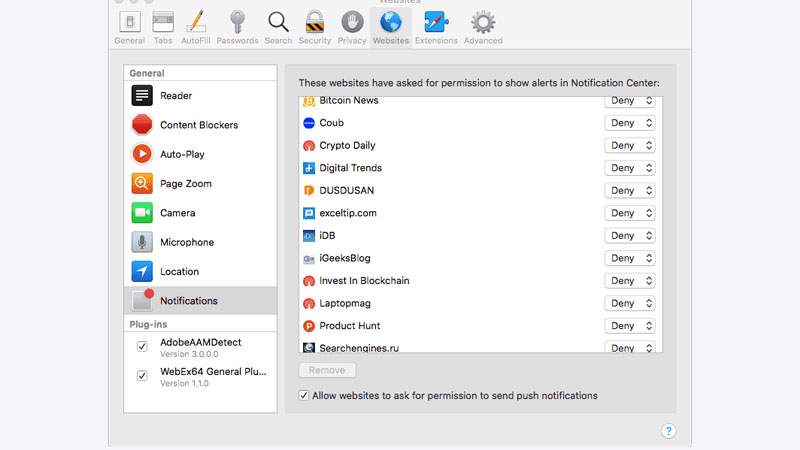Open the exceltip.com Deny dropdown
This screenshot has height=450, width=800.
coord(630,213)
